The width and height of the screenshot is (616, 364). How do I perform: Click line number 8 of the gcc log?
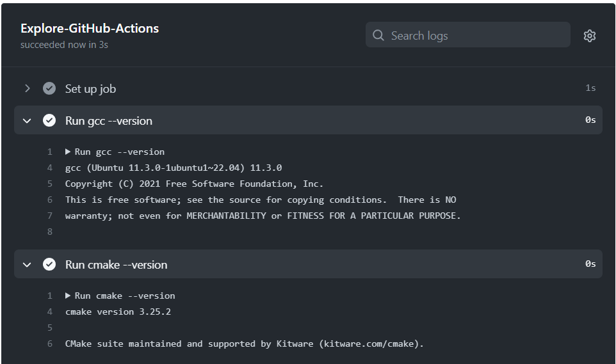(50, 232)
